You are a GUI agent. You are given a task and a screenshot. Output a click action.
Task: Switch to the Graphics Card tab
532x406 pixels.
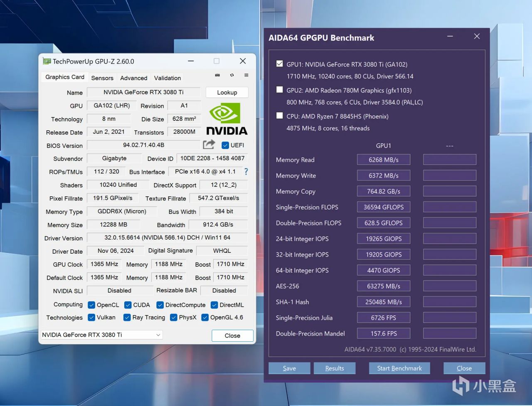click(x=65, y=77)
